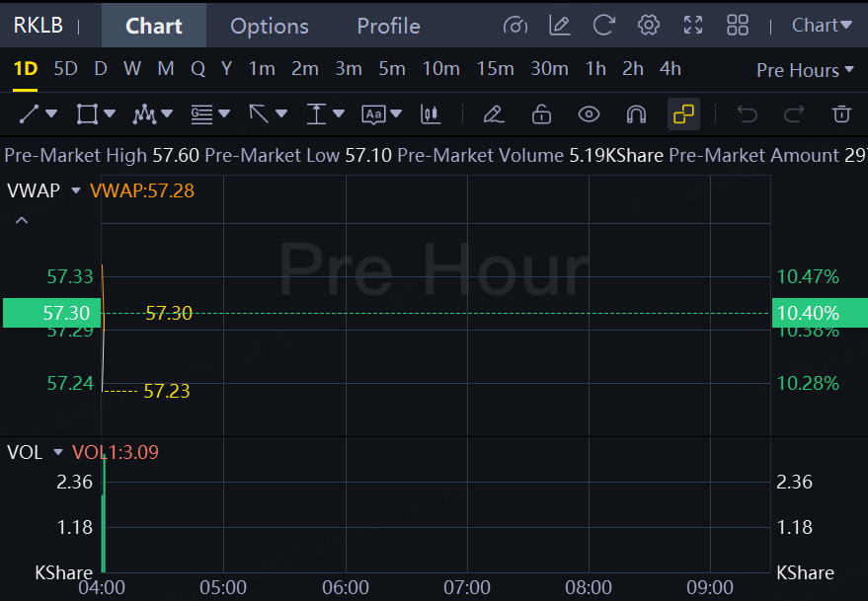Toggle drawings visibility eye icon
Viewport: 868px width, 601px height.
[589, 114]
